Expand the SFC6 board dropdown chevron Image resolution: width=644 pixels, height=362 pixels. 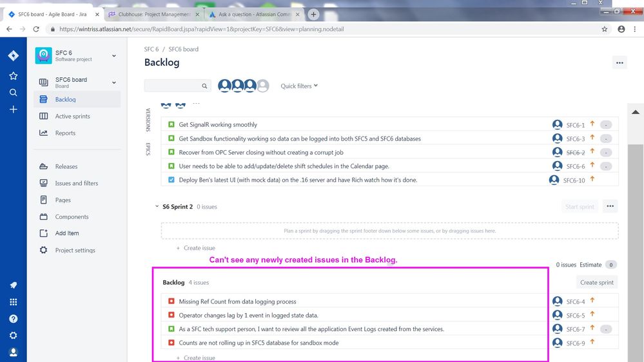[x=113, y=82]
